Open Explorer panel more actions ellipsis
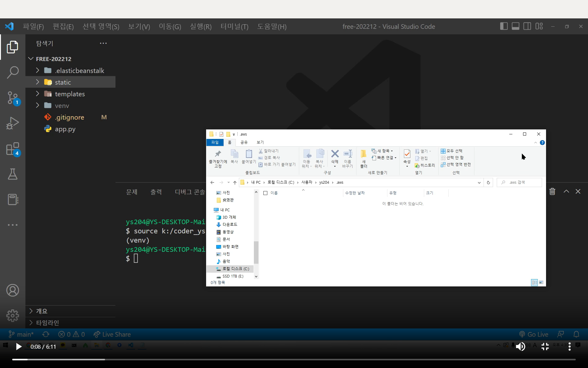The image size is (588, 368). [x=103, y=43]
